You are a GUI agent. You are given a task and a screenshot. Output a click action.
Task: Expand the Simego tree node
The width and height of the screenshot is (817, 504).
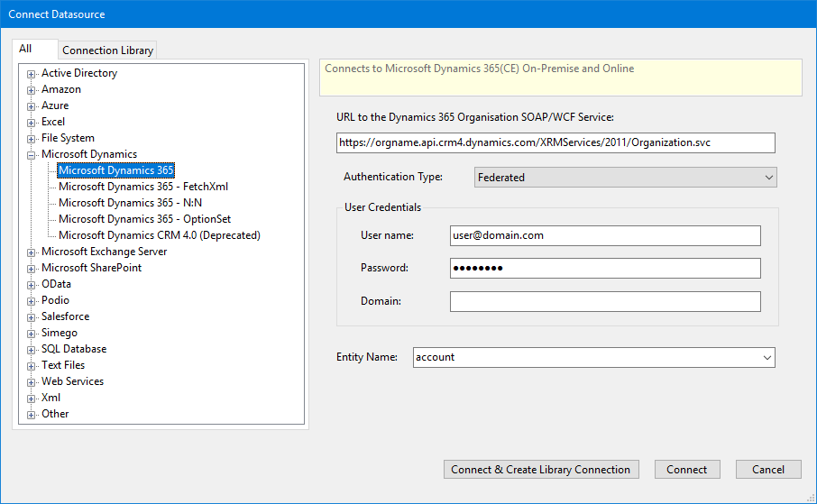[32, 334]
